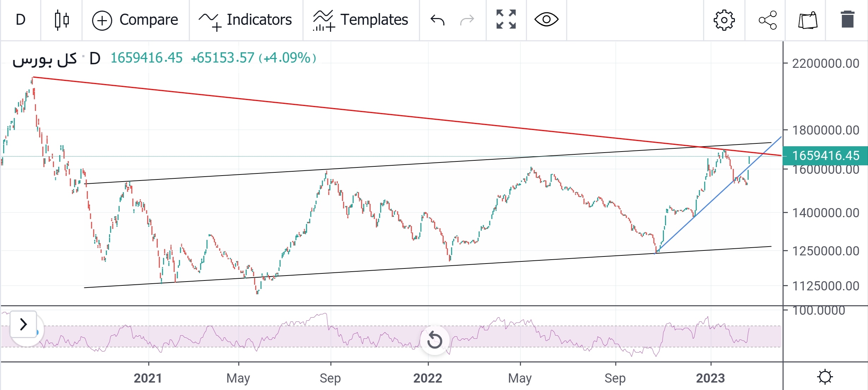
Task: Expand the side panel chevron arrow
Action: click(23, 324)
